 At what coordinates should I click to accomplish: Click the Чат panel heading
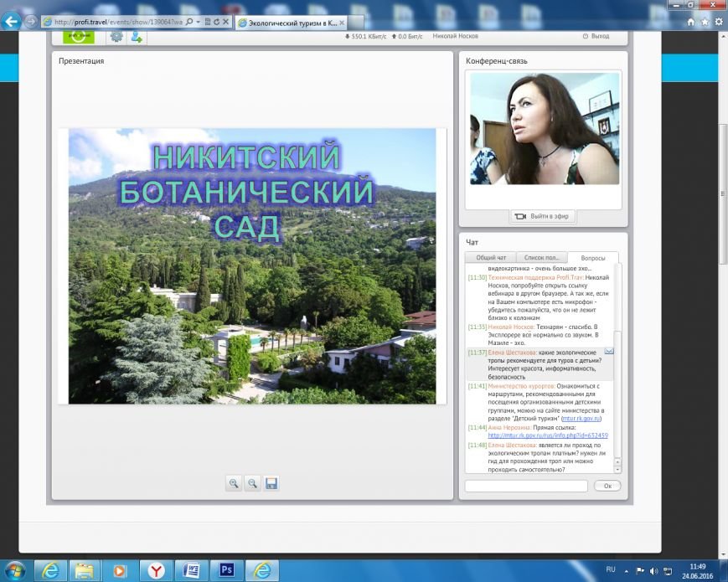click(x=472, y=242)
